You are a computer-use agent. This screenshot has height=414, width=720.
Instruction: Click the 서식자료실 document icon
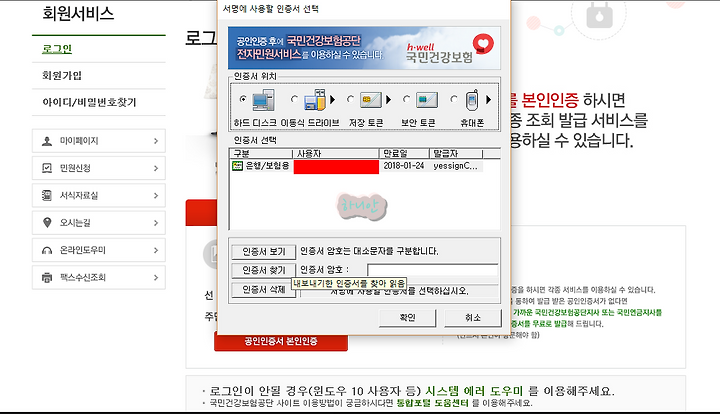tap(47, 196)
